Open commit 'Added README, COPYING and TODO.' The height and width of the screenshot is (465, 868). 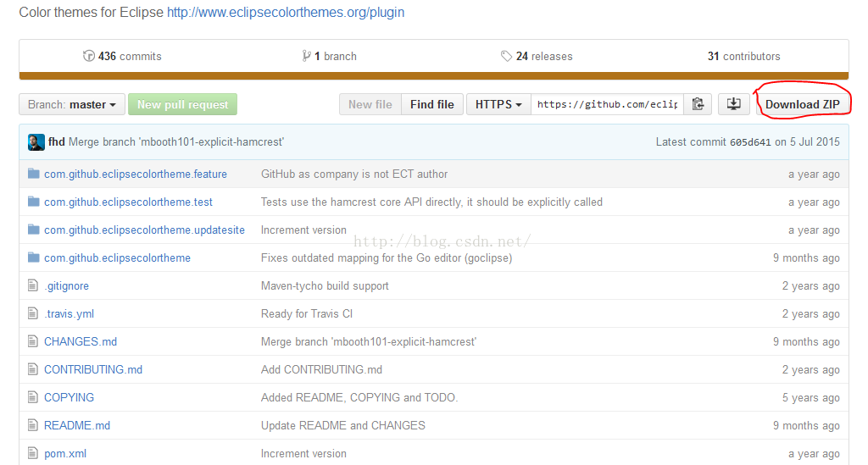[x=359, y=397]
